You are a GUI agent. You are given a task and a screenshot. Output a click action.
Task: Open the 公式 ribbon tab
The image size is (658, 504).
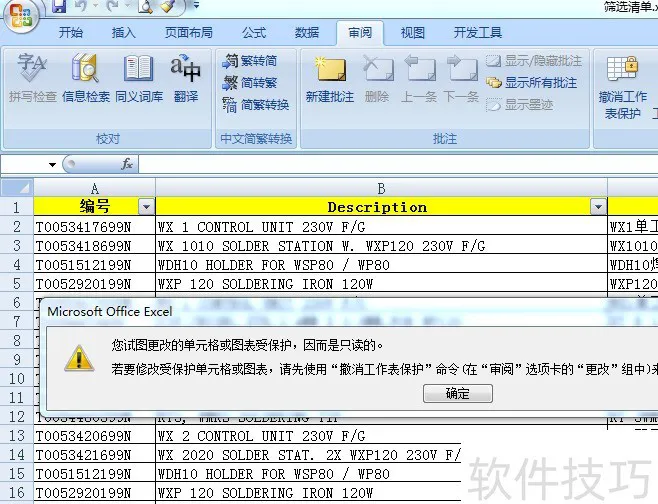tap(254, 32)
